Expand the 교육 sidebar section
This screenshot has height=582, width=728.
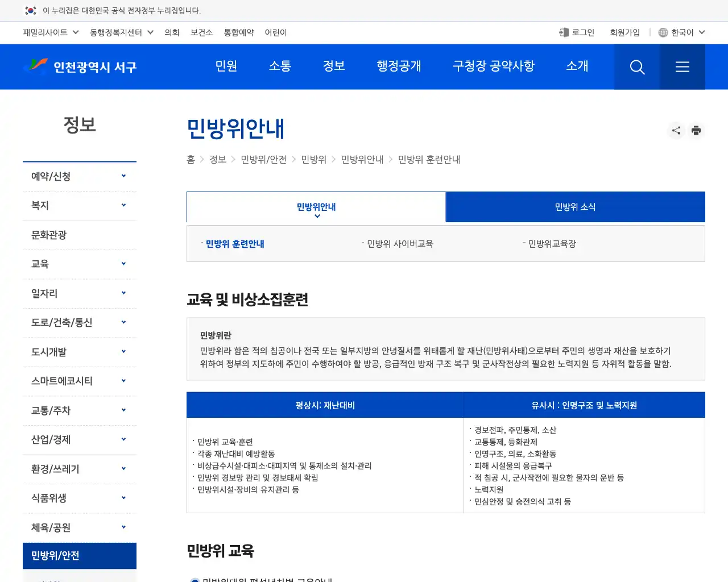79,264
